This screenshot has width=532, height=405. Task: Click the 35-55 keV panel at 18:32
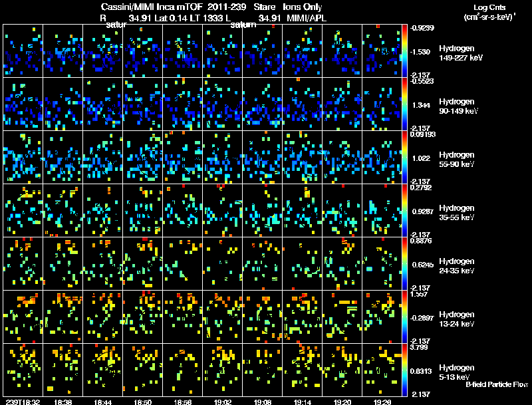click(23, 210)
